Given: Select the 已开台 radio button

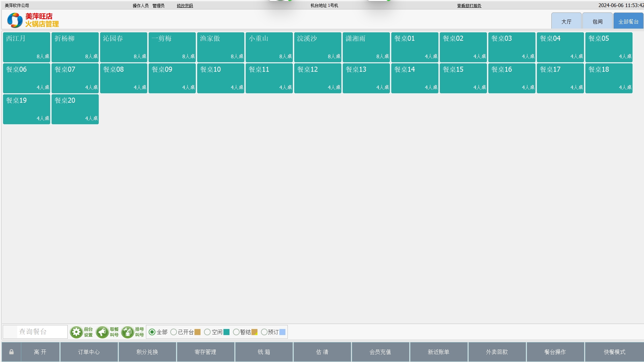Looking at the screenshot, I should [174, 332].
